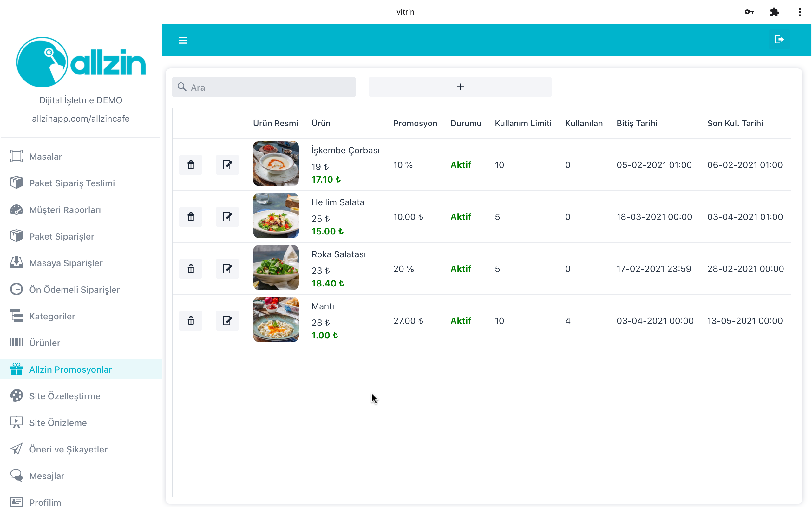Navigate to Site Özelleştirme
This screenshot has height=507, width=812.
64,396
